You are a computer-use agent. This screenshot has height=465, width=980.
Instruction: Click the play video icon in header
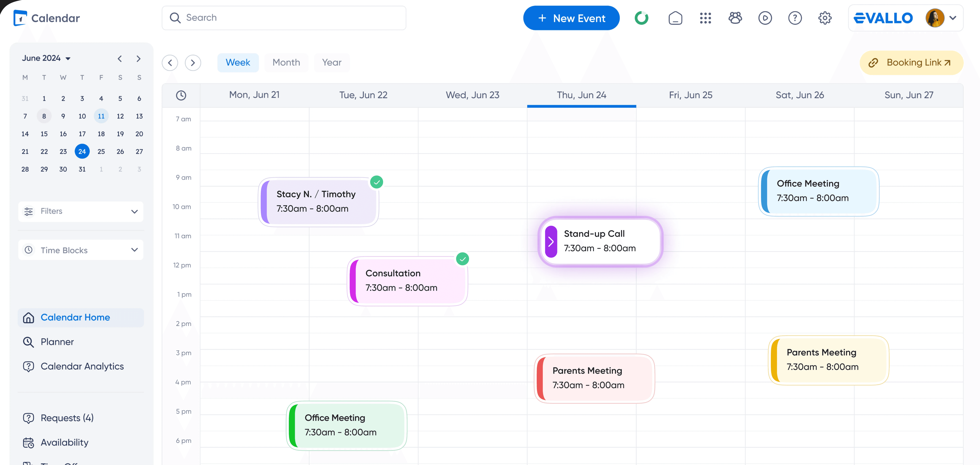(765, 18)
